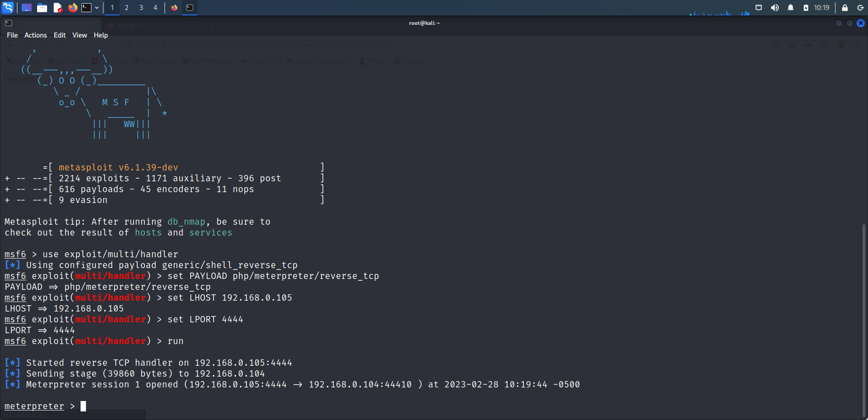The width and height of the screenshot is (868, 420).
Task: Click the meterpreter prompt cursor
Action: 83,406
